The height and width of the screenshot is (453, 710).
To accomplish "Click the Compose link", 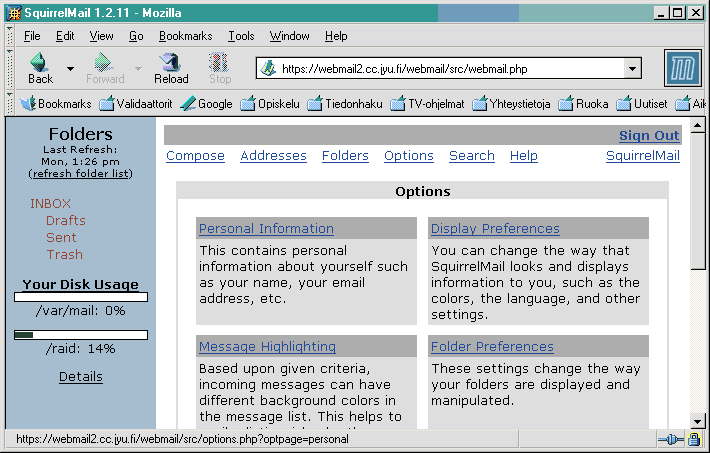I will (195, 155).
